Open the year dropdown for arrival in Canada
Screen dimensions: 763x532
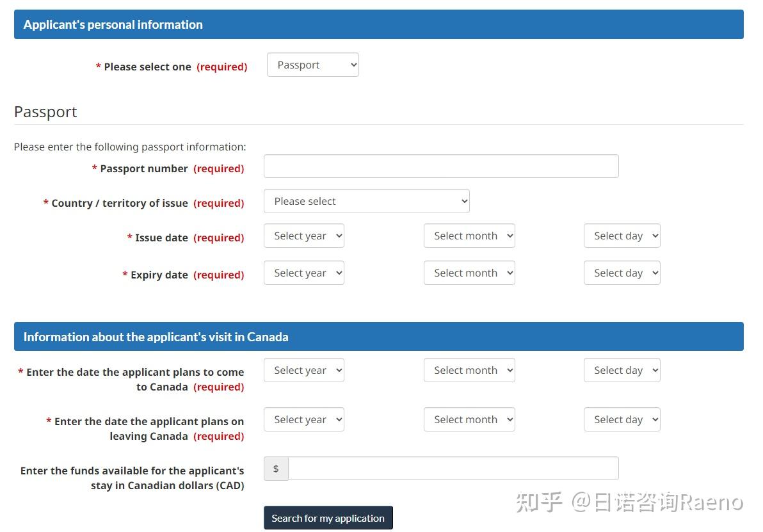tap(303, 370)
